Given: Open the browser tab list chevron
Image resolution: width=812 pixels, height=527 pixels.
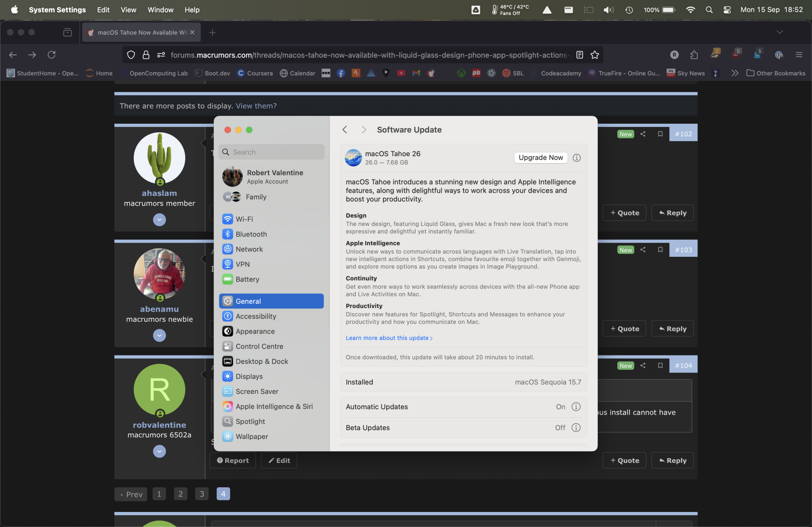Looking at the screenshot, I should coord(779,32).
